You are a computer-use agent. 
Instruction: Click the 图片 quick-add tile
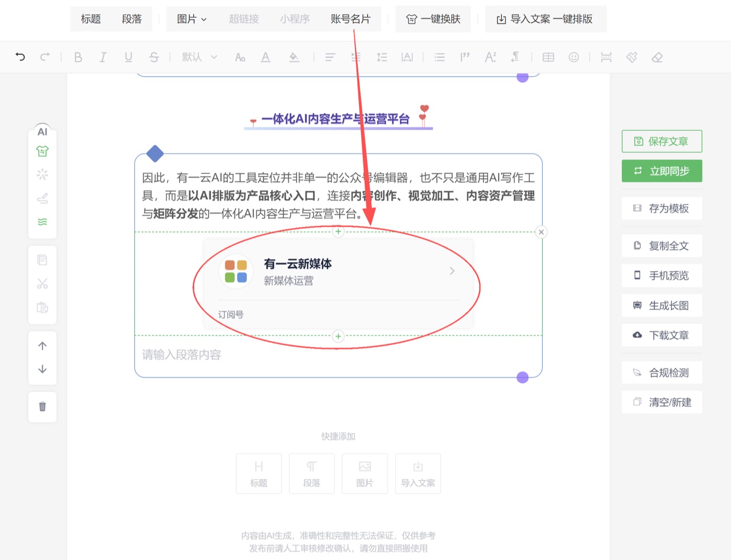click(365, 474)
